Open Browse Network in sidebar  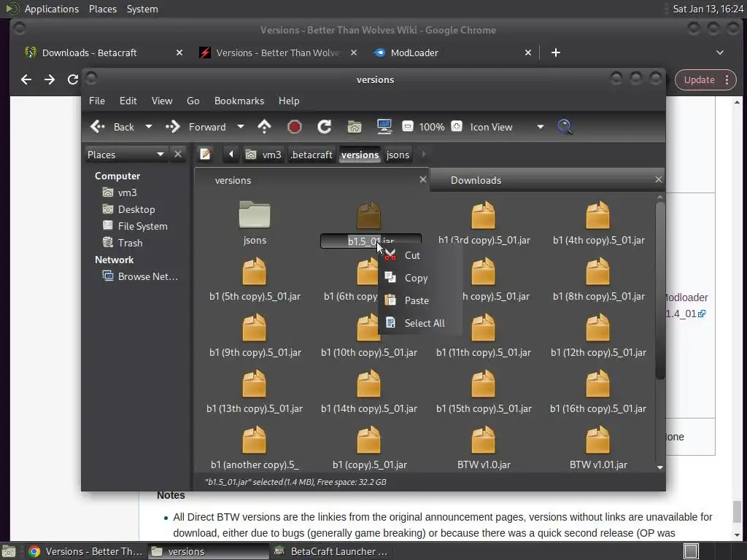coord(141,276)
